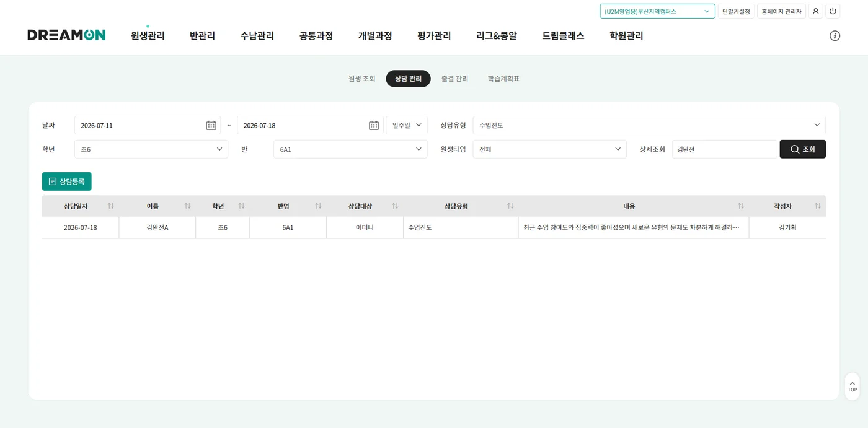
Task: Open the 반관리 menu
Action: point(202,36)
